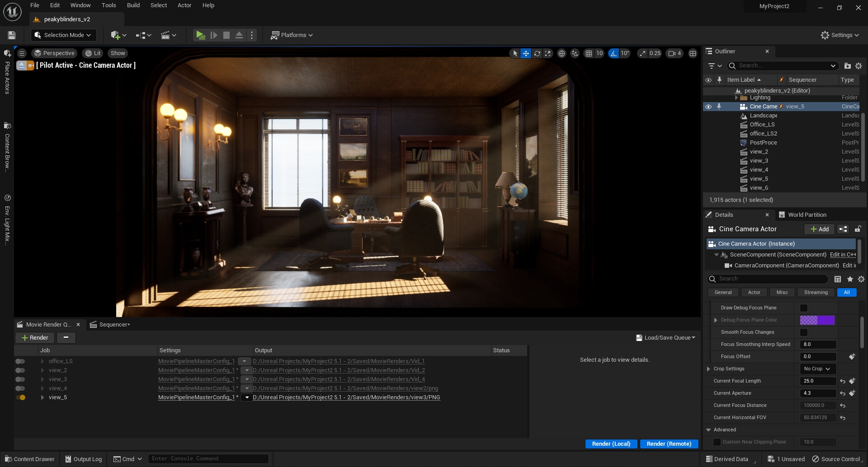Click the Debug Focus Plane purple color swatch
868x467 pixels.
tap(817, 320)
